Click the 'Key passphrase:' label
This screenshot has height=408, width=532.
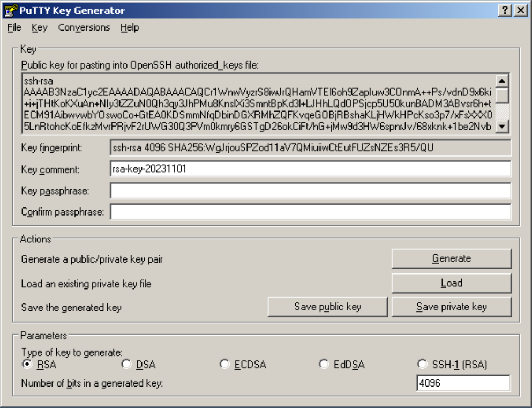pos(55,191)
